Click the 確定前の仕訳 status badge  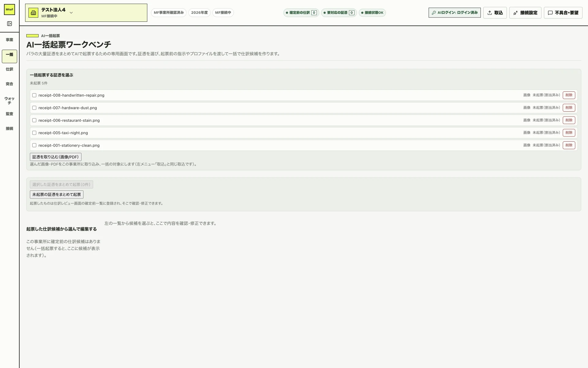[301, 13]
